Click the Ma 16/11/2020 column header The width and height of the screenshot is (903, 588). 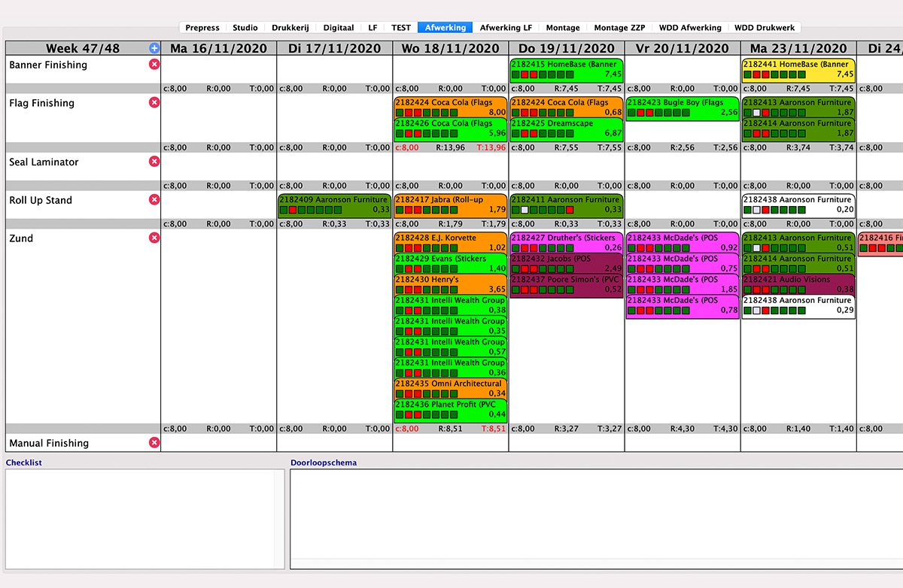click(219, 48)
